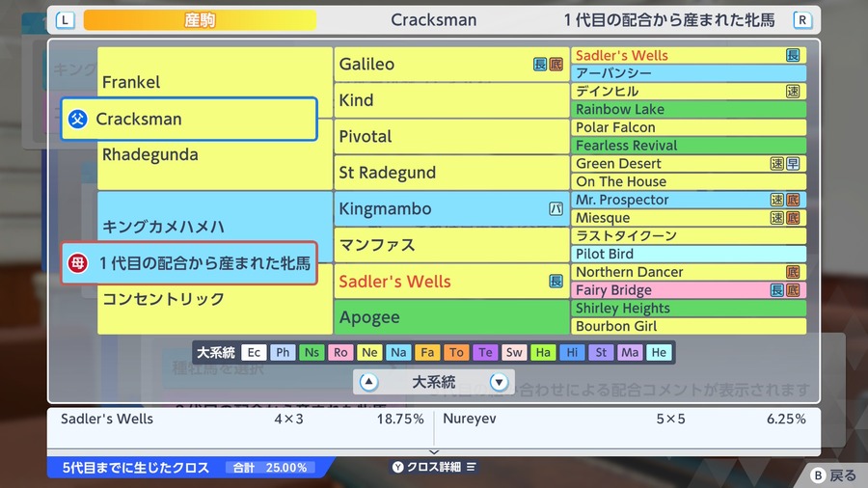This screenshot has height=488, width=868.
Task: Click the red dam (母) icon
Action: click(78, 263)
